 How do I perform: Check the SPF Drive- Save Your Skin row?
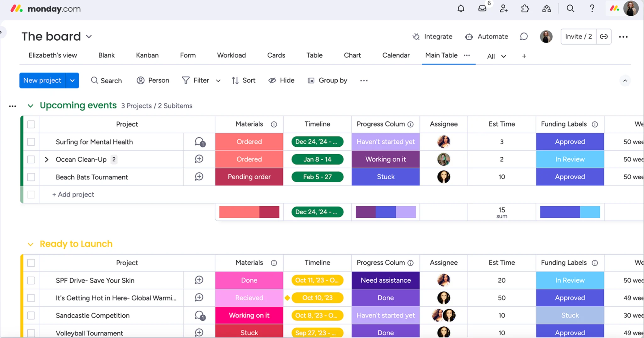31,280
